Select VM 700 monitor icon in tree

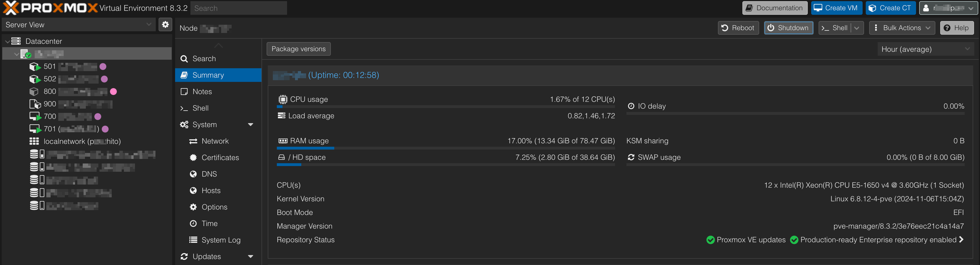[x=35, y=117]
